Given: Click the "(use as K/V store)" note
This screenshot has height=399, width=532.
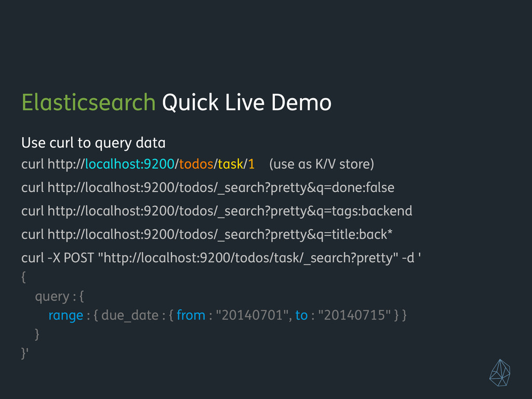Looking at the screenshot, I should (321, 164).
